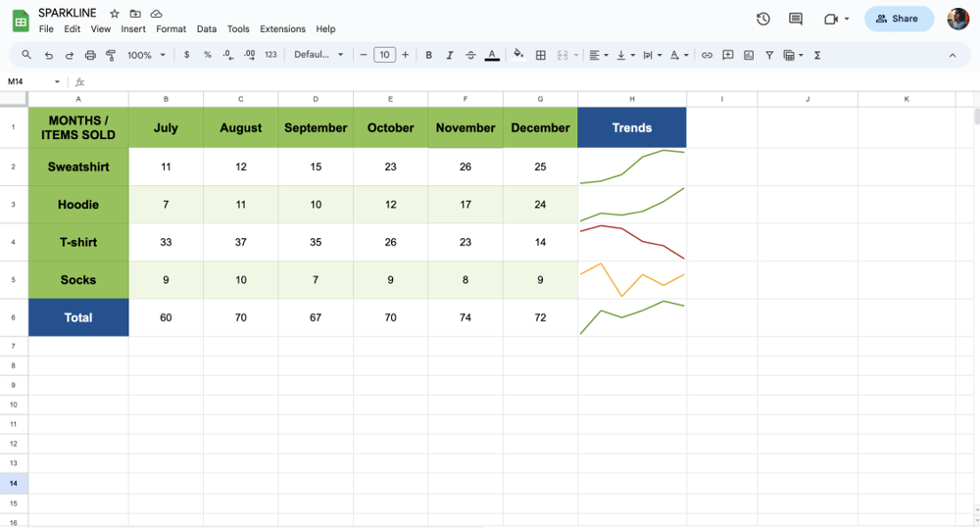This screenshot has width=980, height=528.
Task: Toggle bold formatting
Action: click(428, 56)
